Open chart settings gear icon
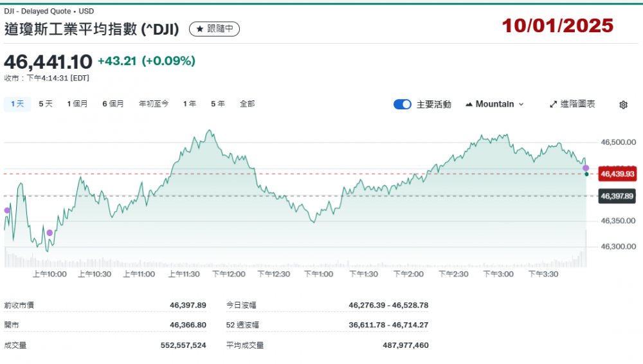The width and height of the screenshot is (643, 364). [622, 105]
